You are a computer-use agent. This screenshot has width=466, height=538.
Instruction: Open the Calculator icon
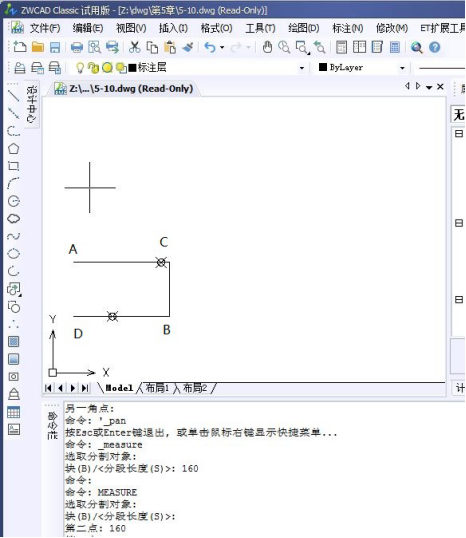pos(395,47)
